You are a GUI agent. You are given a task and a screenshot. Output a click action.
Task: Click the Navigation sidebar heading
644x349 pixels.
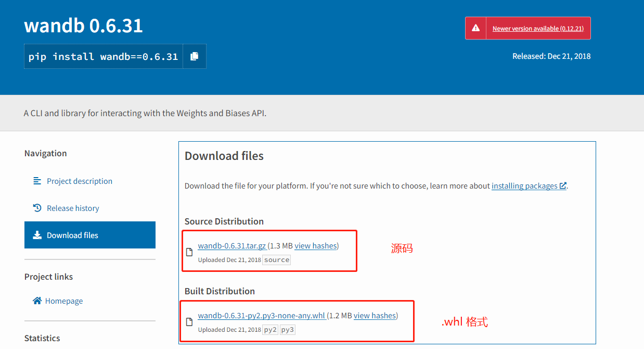point(46,153)
